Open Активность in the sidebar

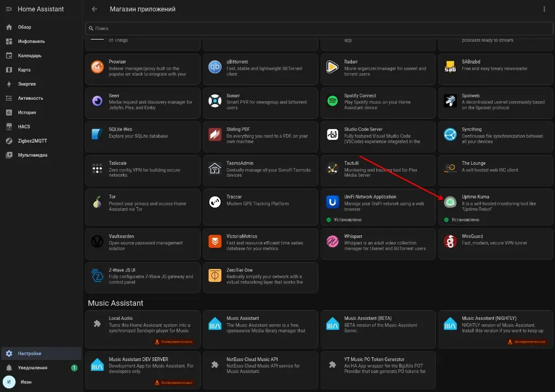[41, 98]
